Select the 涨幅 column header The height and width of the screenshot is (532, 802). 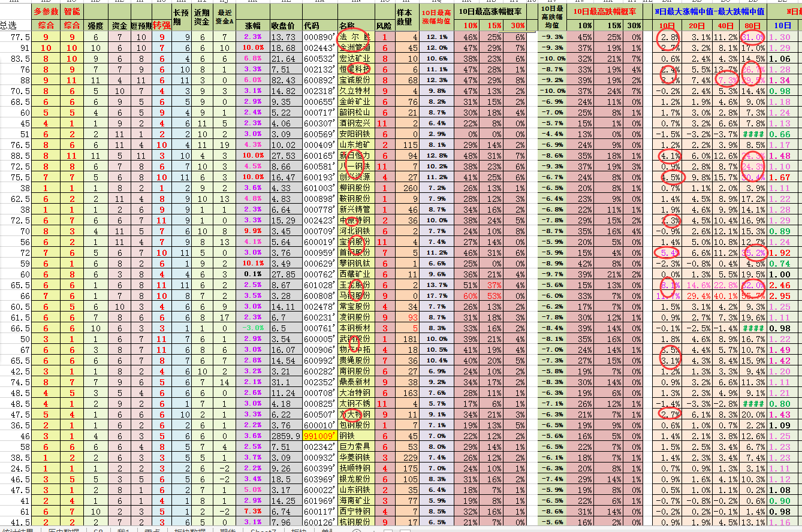click(253, 25)
